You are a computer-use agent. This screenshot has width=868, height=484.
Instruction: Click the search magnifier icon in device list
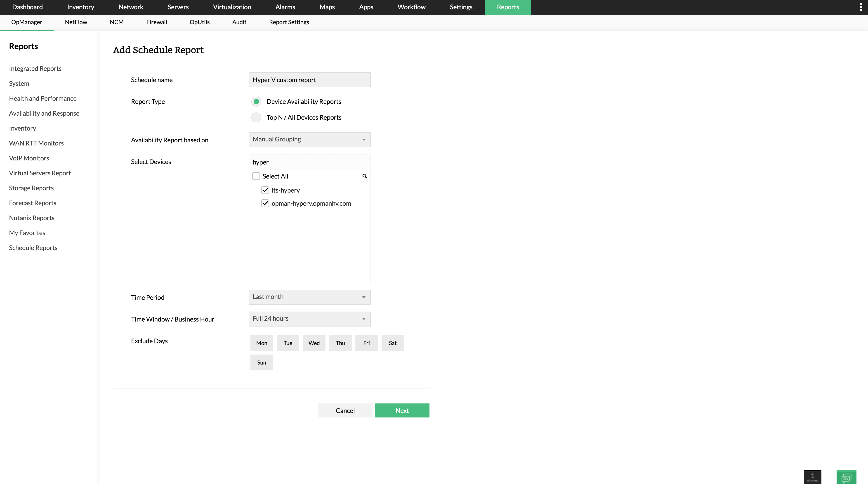364,176
